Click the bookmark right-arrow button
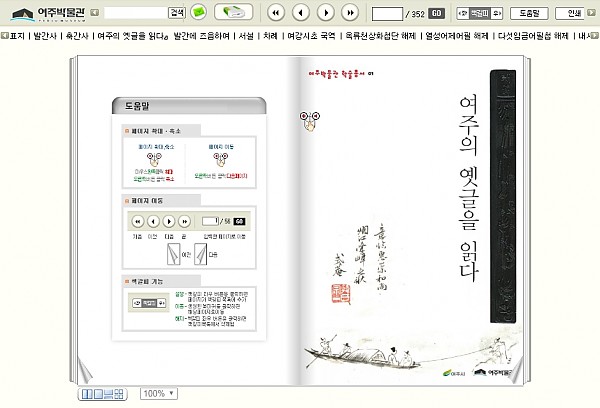 [x=496, y=14]
